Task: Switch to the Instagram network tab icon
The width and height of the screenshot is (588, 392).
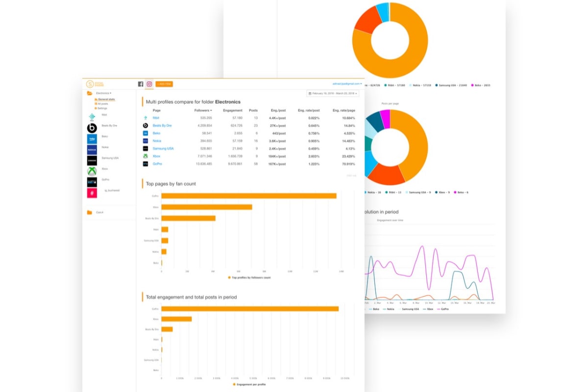Action: click(149, 84)
